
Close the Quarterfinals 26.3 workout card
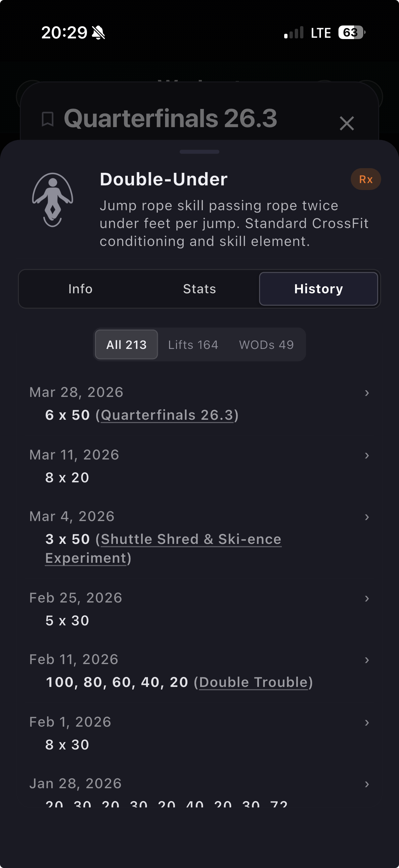[346, 123]
